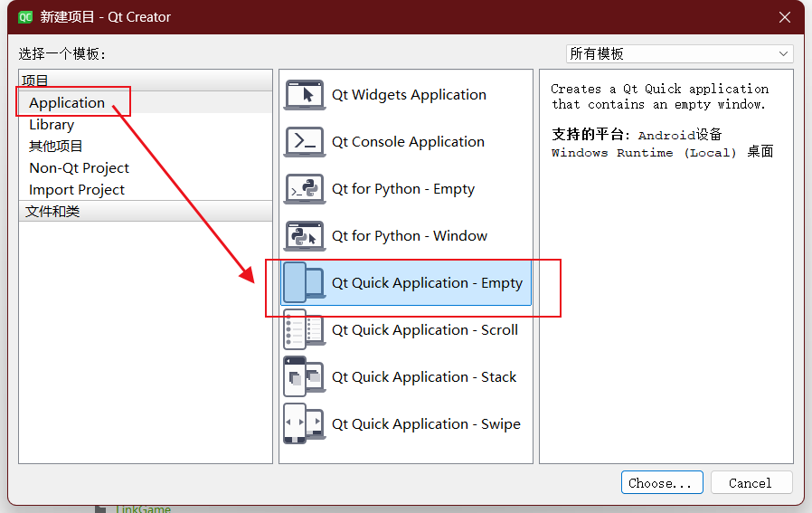Click the 项目 section header
The image size is (812, 513).
[146, 81]
